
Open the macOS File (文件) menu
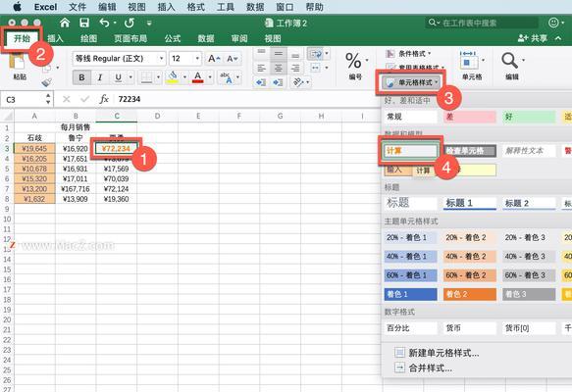click(x=78, y=7)
